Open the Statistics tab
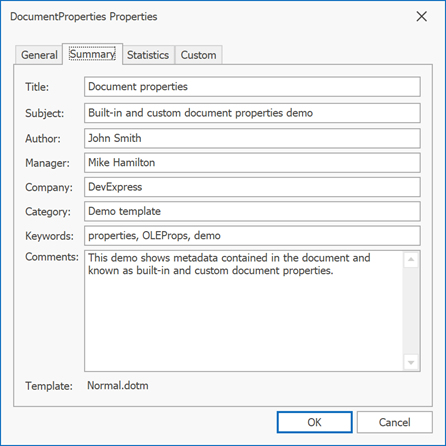The image size is (446, 446). point(148,55)
